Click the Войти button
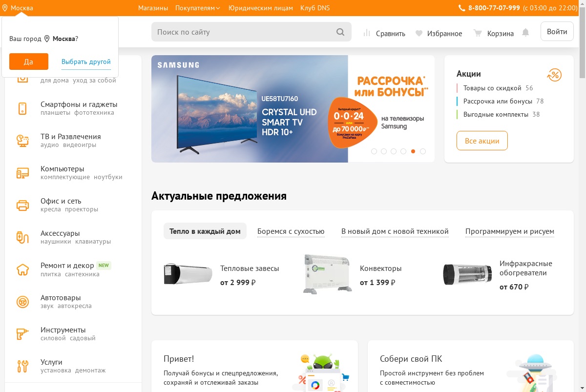 (x=557, y=31)
